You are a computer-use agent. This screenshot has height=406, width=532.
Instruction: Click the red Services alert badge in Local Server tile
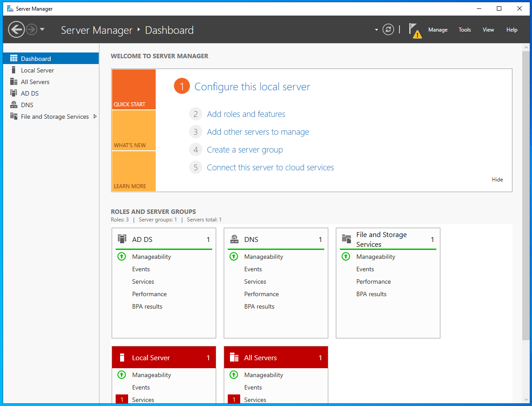click(122, 400)
